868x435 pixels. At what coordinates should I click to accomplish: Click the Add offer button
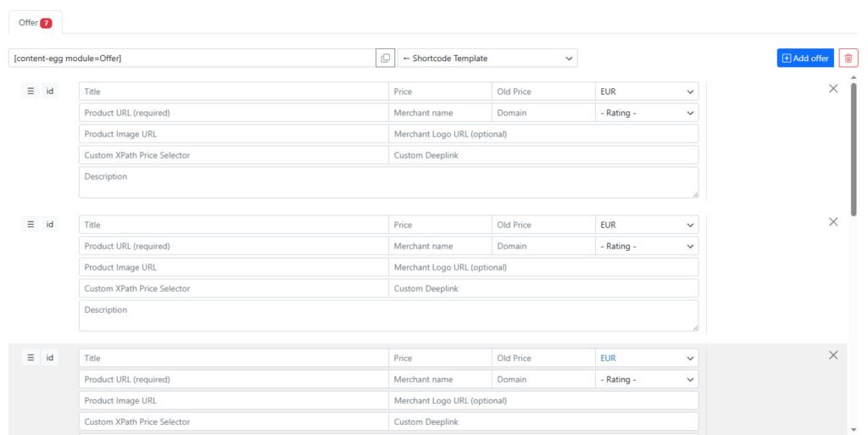point(805,59)
